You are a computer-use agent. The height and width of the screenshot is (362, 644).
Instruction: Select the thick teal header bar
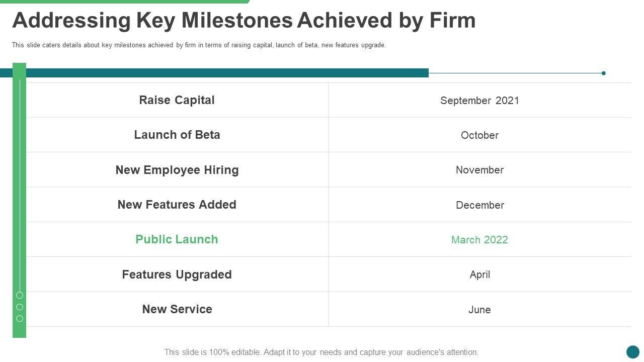[226, 73]
